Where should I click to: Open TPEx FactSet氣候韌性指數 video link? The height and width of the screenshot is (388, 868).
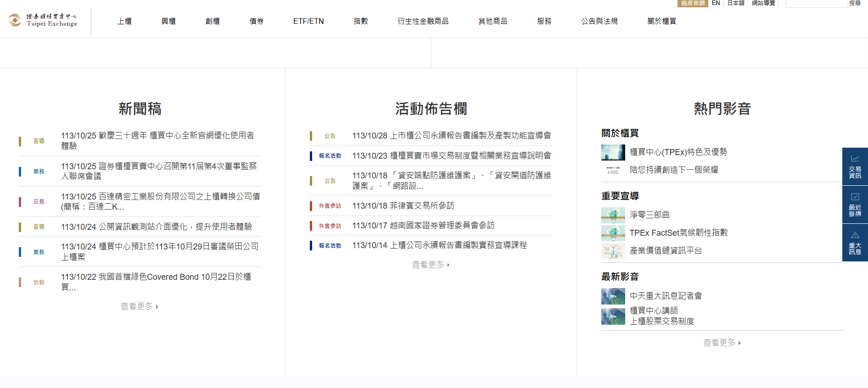pos(678,233)
